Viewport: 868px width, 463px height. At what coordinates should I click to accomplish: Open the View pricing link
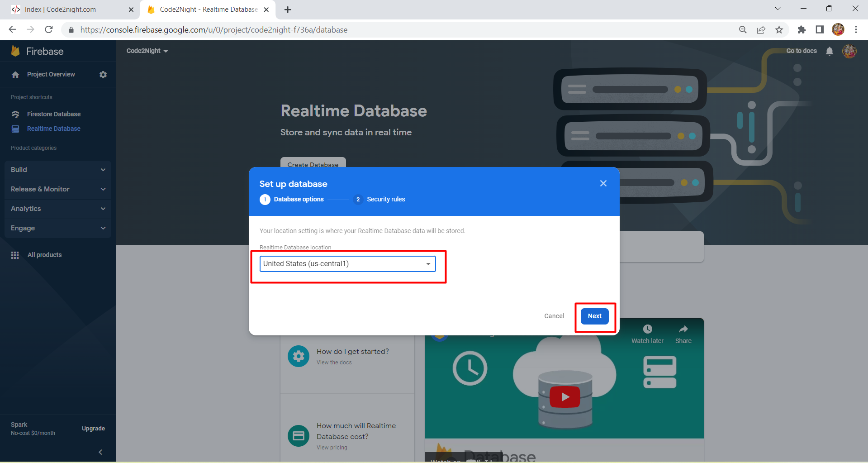click(332, 448)
